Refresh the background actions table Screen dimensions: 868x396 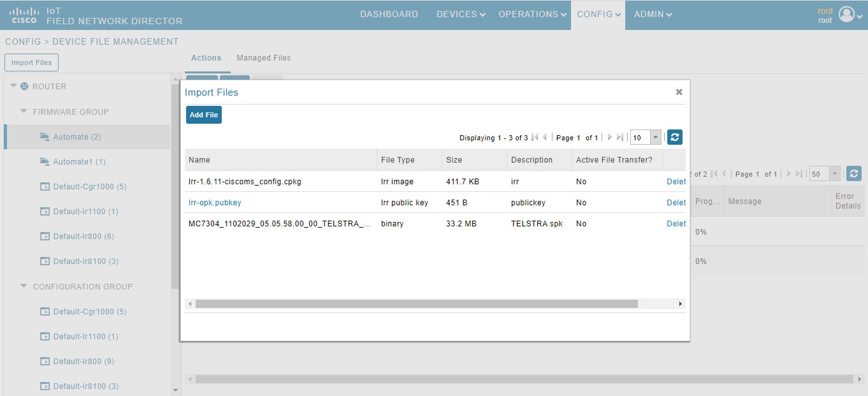[854, 173]
